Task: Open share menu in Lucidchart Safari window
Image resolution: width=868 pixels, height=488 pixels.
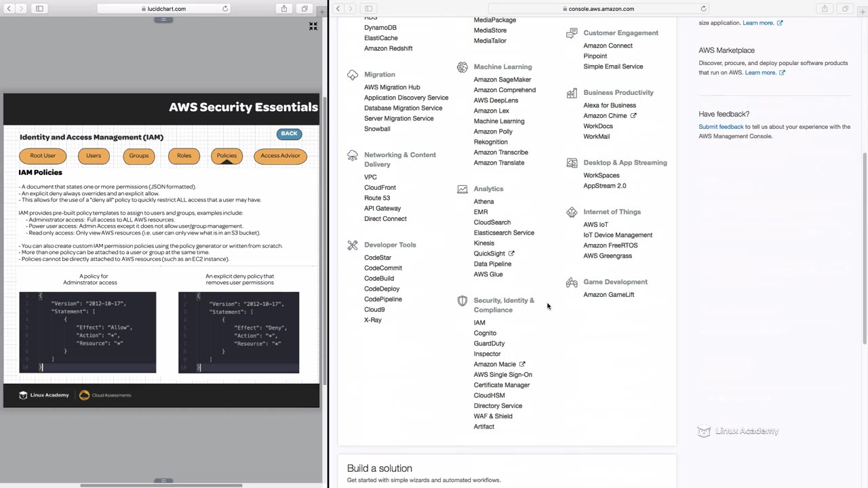Action: coord(284,9)
